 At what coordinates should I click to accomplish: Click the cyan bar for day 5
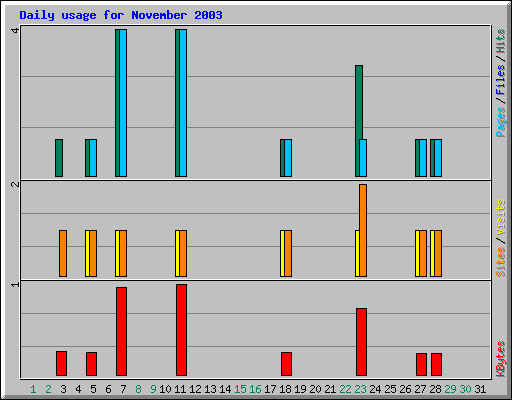tap(93, 158)
